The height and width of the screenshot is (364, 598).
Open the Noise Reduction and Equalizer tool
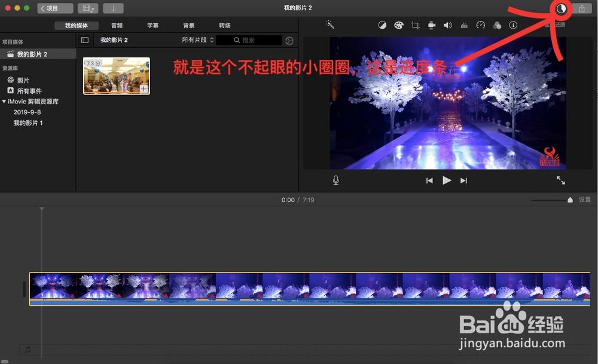(x=465, y=25)
